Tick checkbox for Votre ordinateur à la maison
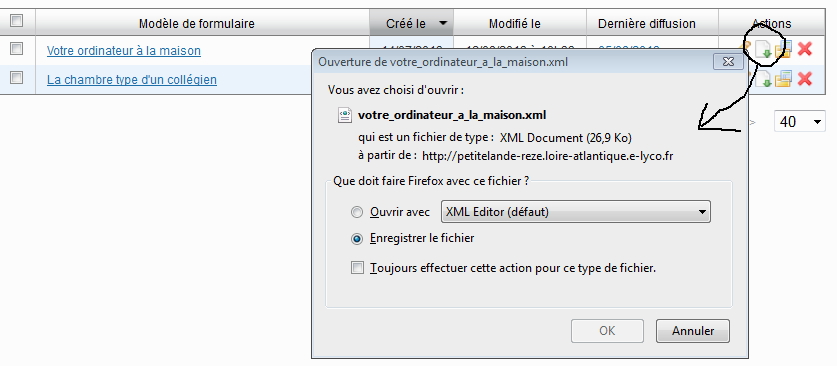The image size is (837, 366). coord(17,49)
